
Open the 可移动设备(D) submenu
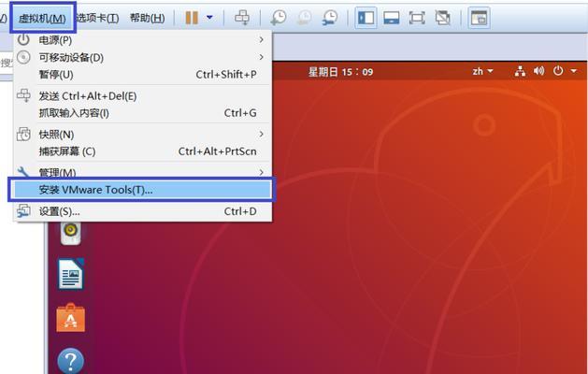click(x=142, y=57)
